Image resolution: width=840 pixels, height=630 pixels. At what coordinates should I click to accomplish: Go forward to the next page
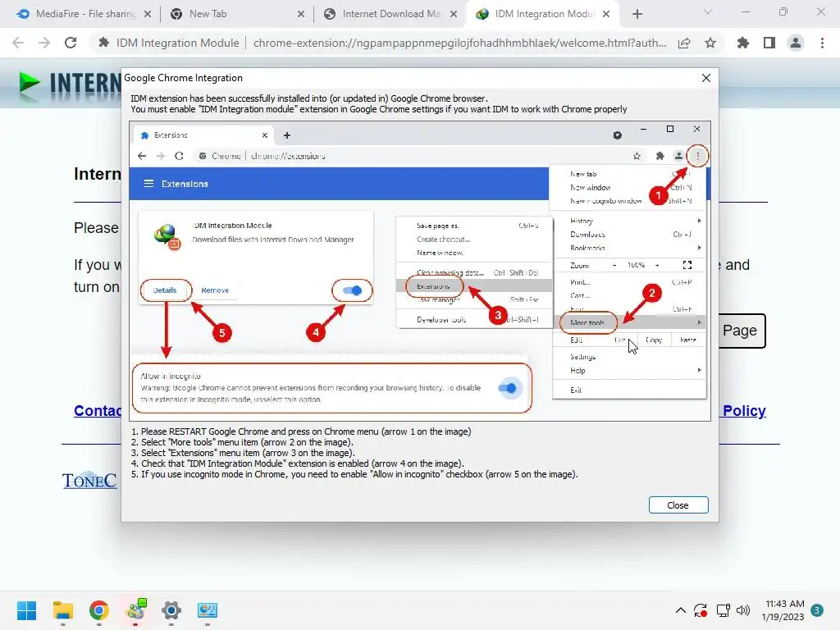click(44, 43)
